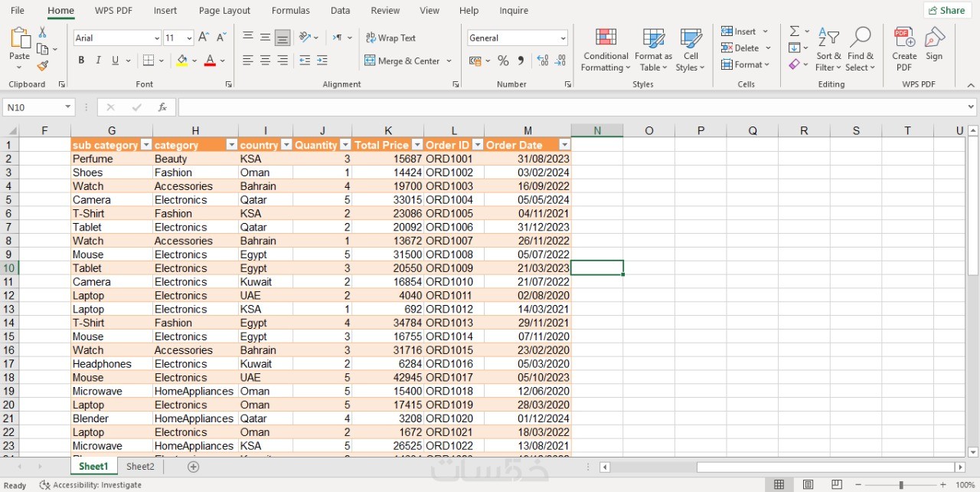Select column header M

[528, 130]
